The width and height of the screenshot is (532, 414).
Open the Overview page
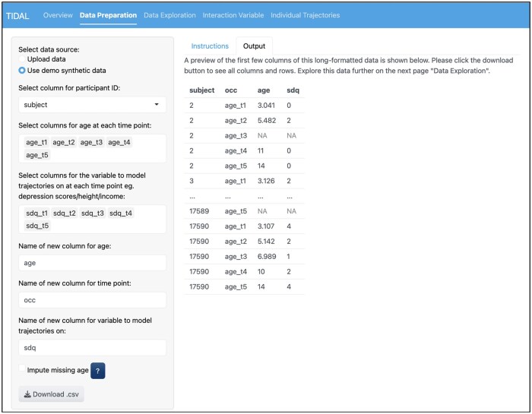click(58, 15)
